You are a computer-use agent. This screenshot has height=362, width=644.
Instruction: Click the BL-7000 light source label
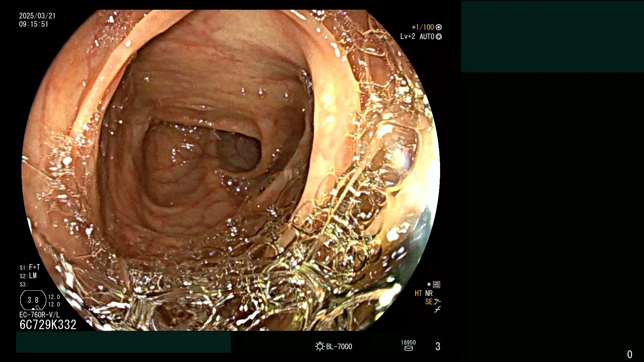339,347
